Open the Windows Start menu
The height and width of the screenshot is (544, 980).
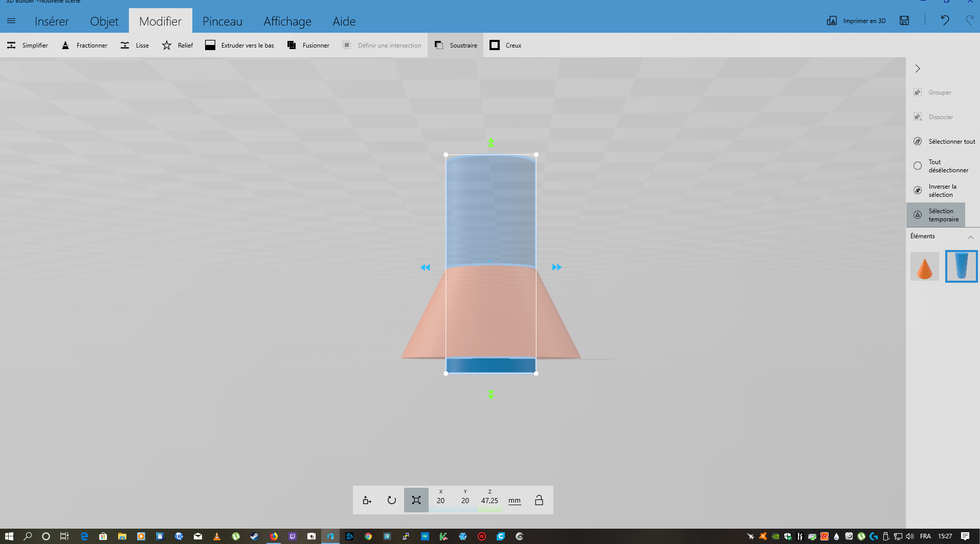tap(9, 536)
